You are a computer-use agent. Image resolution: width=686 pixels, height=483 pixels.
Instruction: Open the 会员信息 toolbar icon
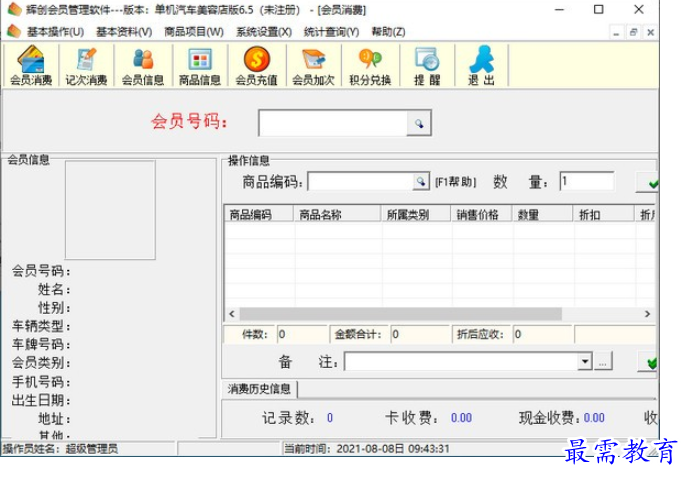[x=143, y=66]
